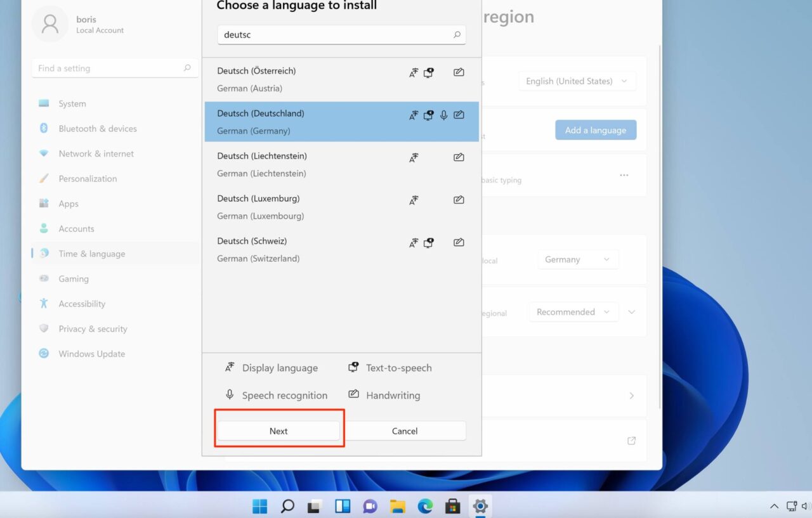Image resolution: width=812 pixels, height=518 pixels.
Task: Go to Windows Update in sidebar
Action: pyautogui.click(x=91, y=354)
